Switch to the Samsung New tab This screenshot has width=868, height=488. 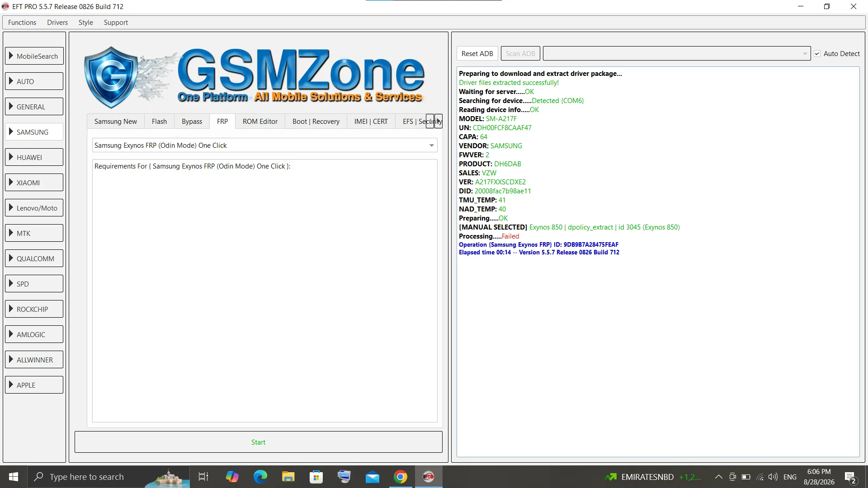[116, 122]
